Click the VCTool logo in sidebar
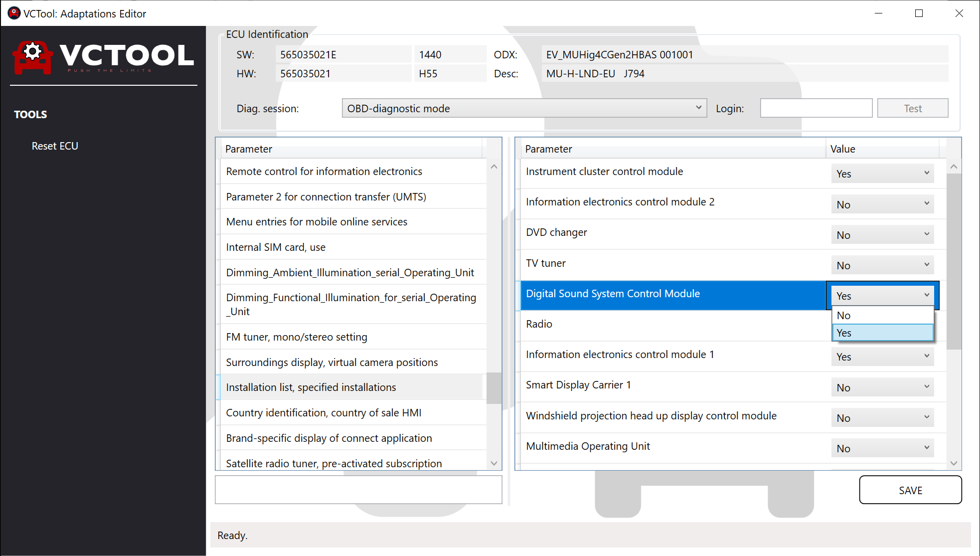The image size is (980, 556). (103, 57)
